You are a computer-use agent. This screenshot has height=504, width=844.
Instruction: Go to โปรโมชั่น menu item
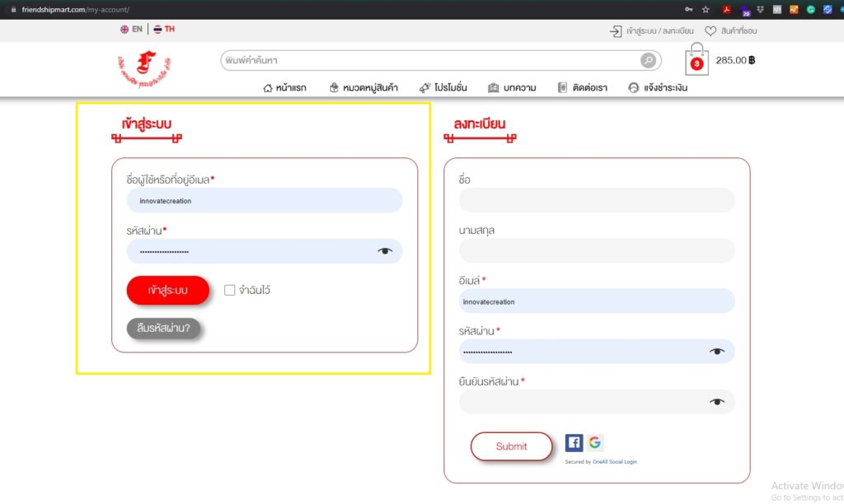(x=443, y=87)
